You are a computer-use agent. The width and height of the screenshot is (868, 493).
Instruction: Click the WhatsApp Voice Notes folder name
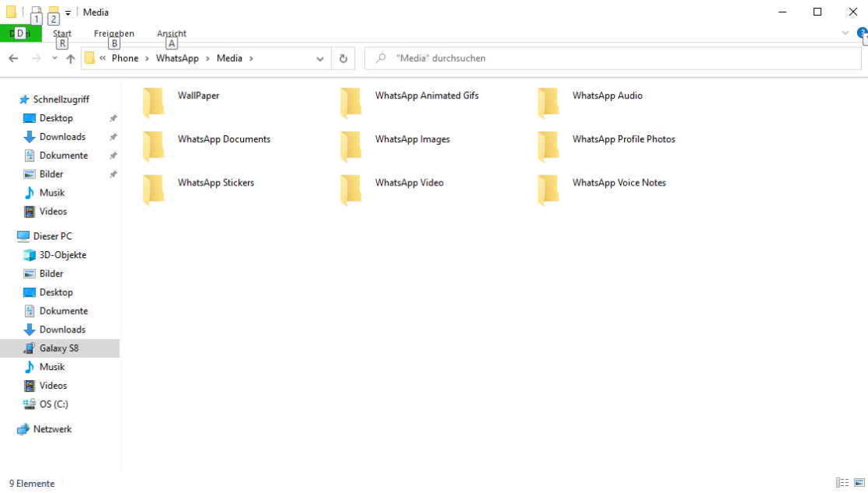(619, 183)
